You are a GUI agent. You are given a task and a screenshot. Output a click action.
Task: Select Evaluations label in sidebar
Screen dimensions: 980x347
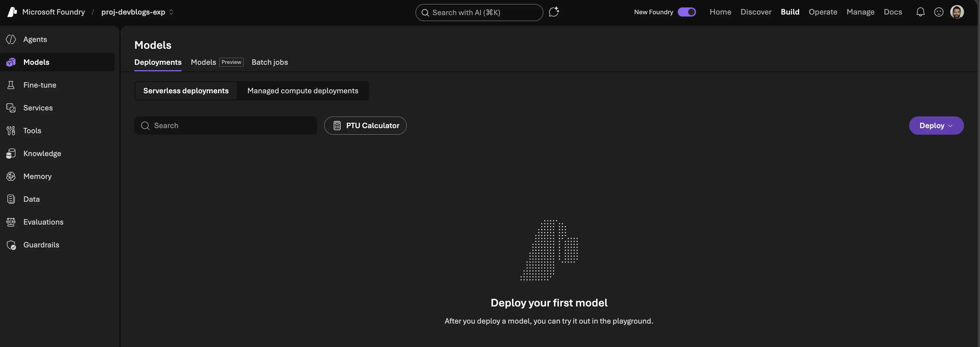tap(43, 222)
